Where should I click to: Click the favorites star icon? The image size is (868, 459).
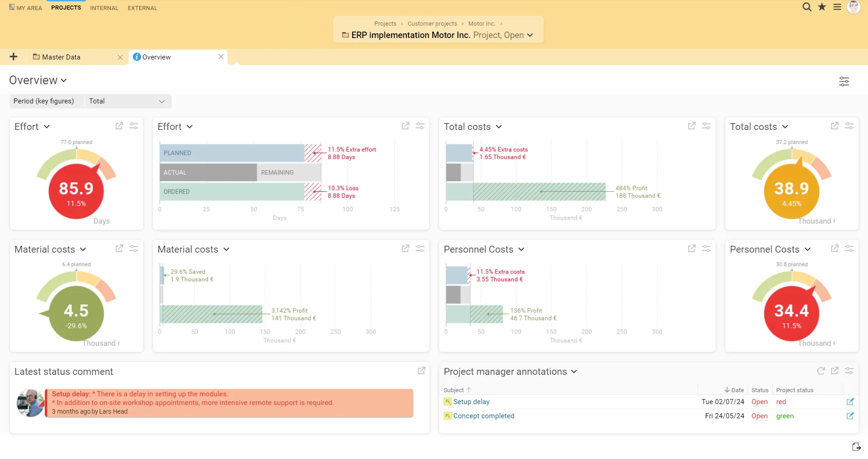coord(822,7)
